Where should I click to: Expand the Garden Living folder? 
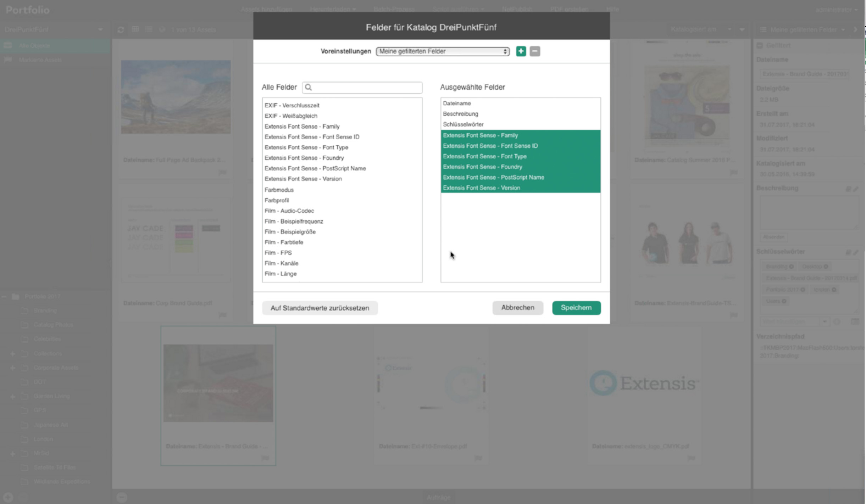click(12, 396)
